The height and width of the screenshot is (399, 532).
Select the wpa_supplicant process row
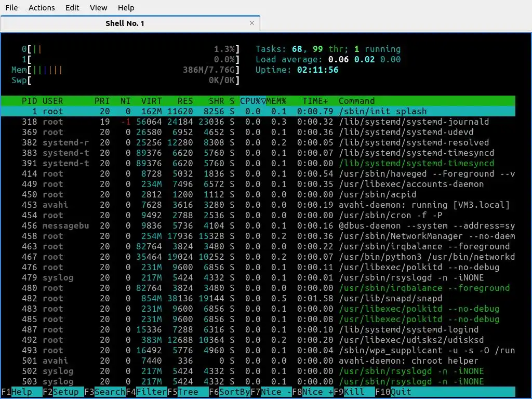258,350
